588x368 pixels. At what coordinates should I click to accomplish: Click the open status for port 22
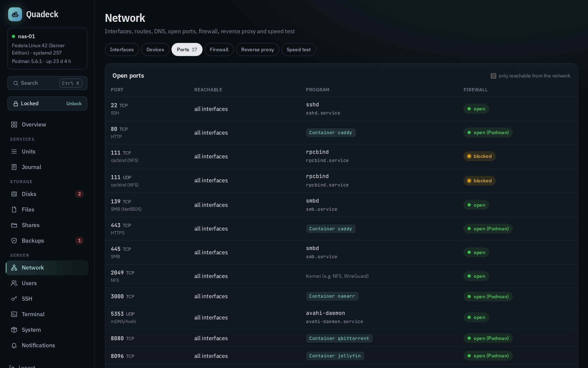click(x=476, y=109)
